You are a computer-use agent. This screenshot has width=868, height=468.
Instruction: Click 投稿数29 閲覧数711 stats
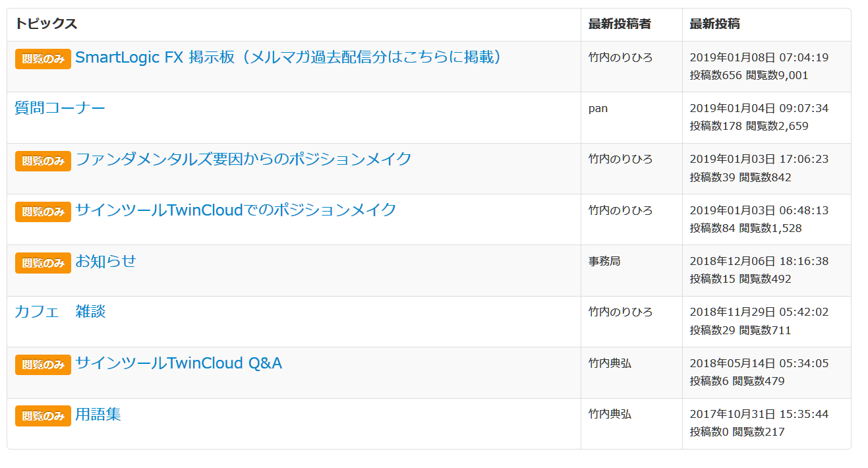tap(740, 330)
